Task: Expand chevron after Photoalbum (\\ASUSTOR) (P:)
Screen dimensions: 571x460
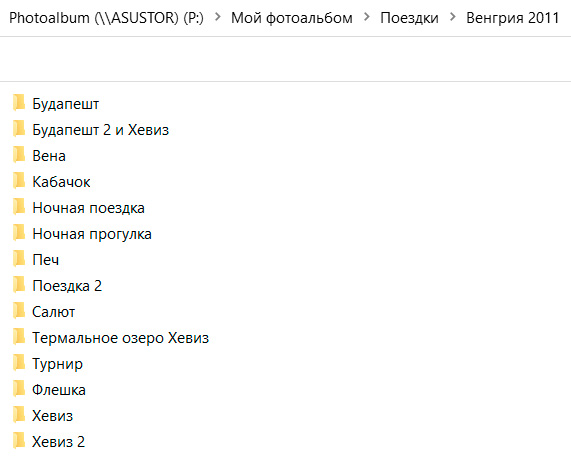Action: [218, 17]
